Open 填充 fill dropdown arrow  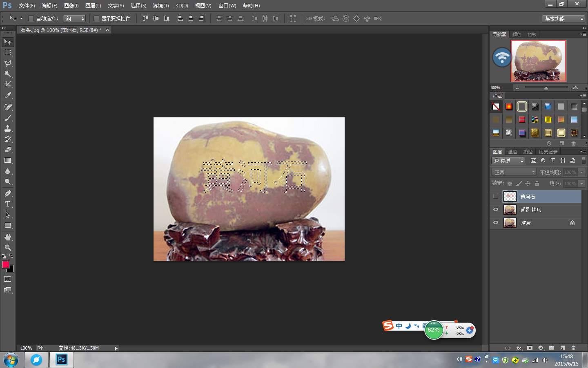tap(582, 184)
